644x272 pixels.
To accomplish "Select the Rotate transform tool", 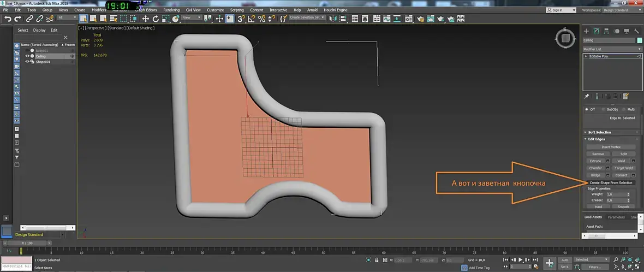I will click(156, 19).
